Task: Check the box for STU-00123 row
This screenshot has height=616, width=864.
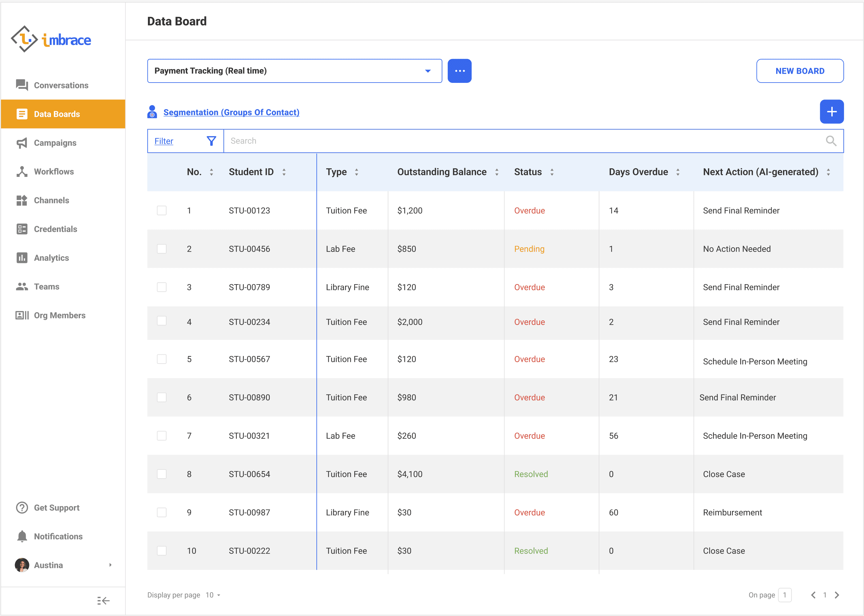Action: (x=162, y=210)
